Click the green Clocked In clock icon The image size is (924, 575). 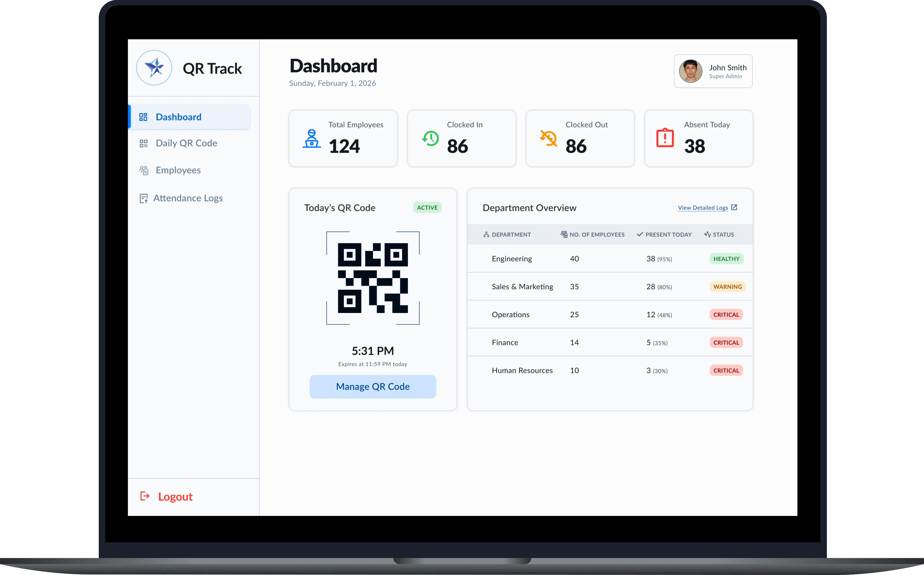tap(430, 138)
